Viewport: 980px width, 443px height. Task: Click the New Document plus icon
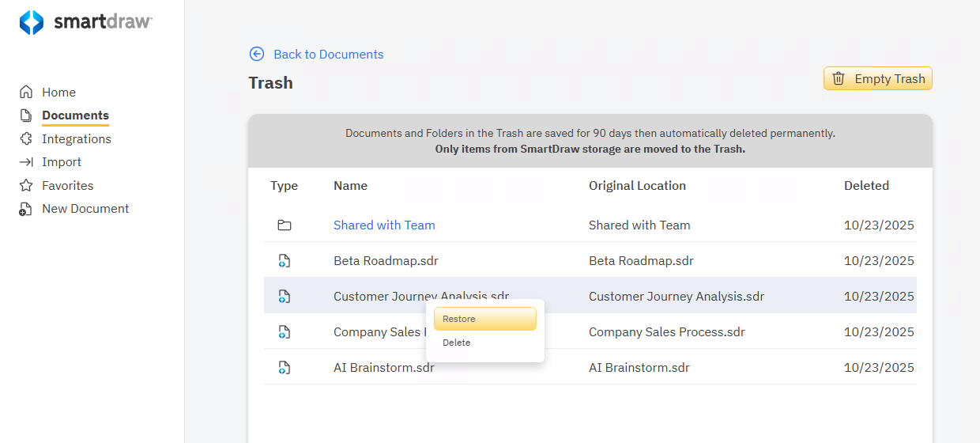click(26, 209)
